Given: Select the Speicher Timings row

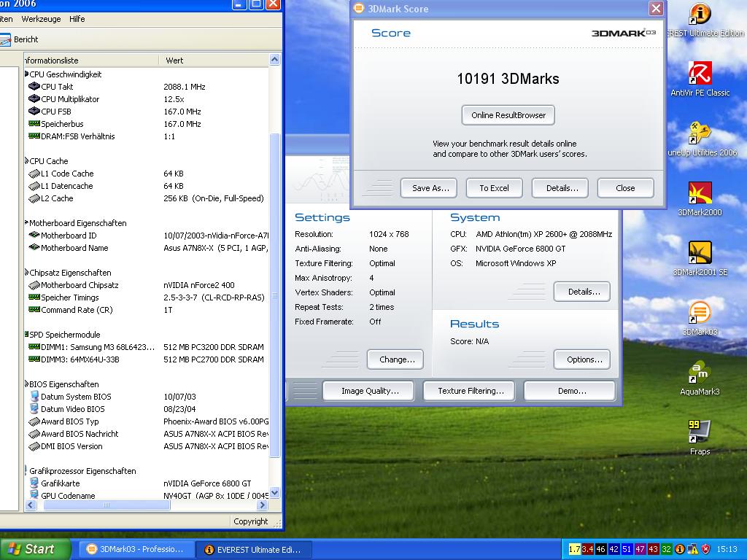Looking at the screenshot, I should pos(147,297).
